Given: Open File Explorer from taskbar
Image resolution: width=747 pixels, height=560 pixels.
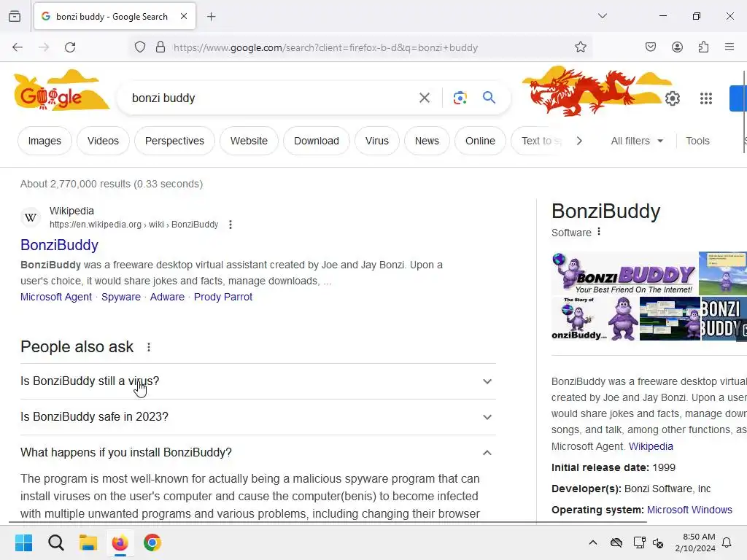Looking at the screenshot, I should 88,542.
